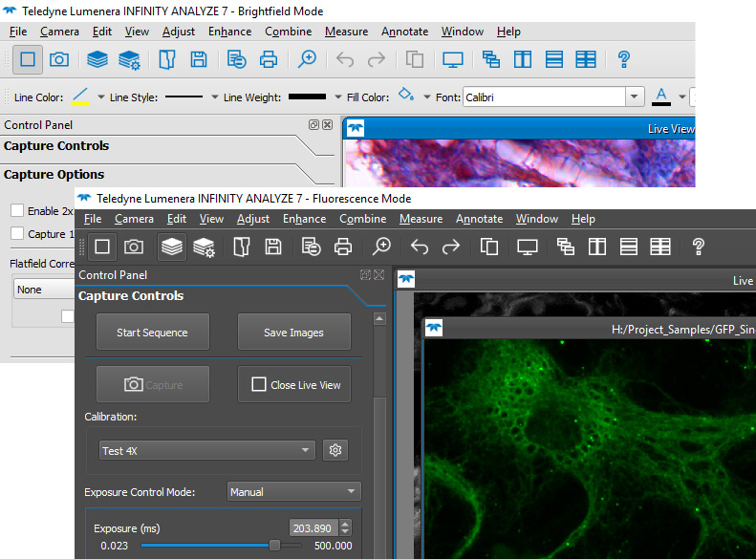Click the Exposure slider handle
This screenshot has height=559, width=756.
tap(274, 545)
